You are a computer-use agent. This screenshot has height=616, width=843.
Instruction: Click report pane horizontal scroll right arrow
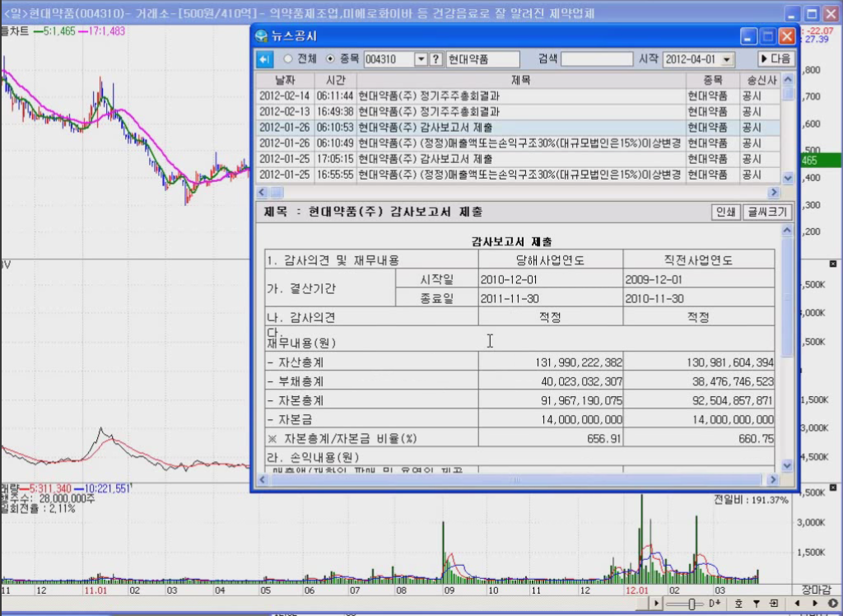(x=772, y=479)
